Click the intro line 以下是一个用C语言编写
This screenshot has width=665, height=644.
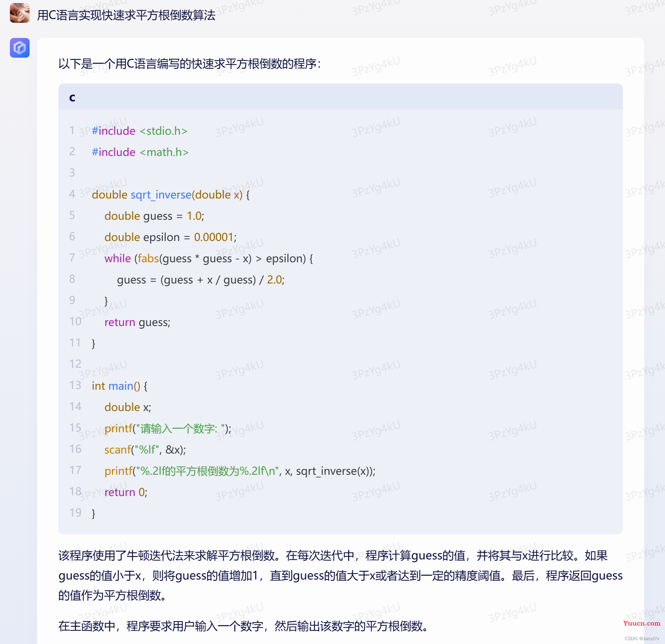pos(190,64)
